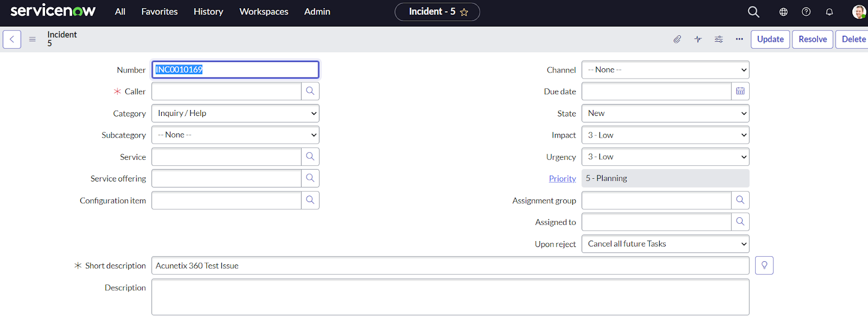
Task: Click the Incident - 5 title pill
Action: click(x=437, y=12)
